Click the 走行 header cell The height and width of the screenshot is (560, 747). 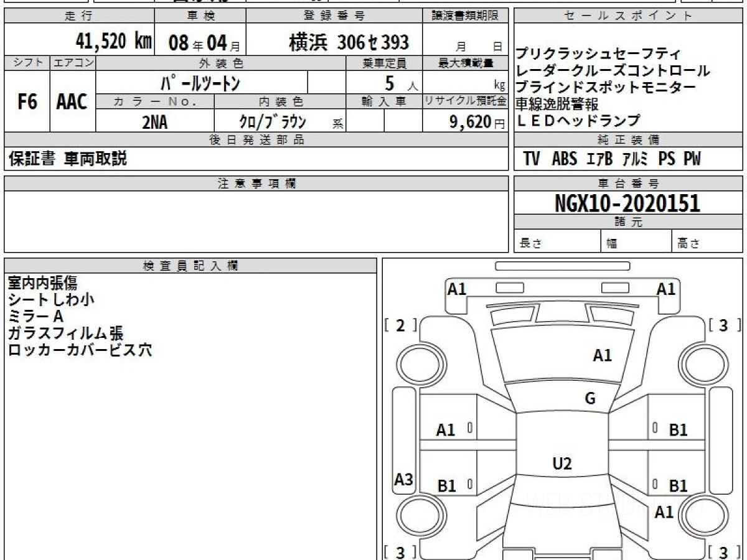[78, 16]
